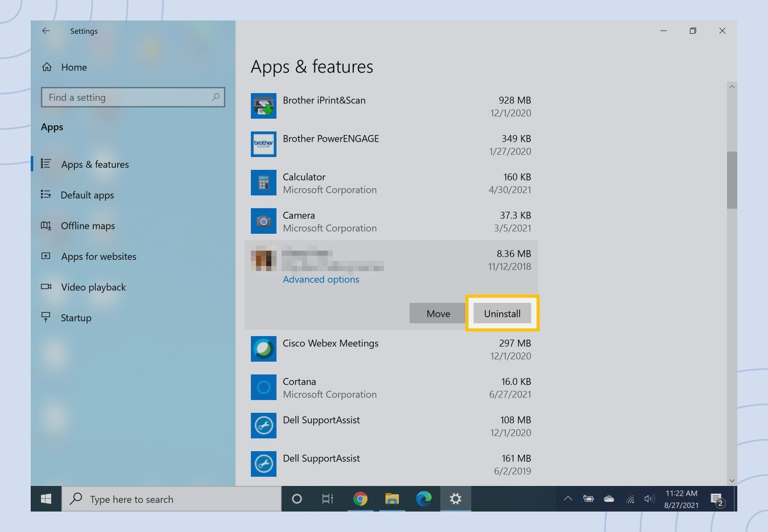Click the Video playback sidebar icon
The image size is (768, 532).
[46, 286]
